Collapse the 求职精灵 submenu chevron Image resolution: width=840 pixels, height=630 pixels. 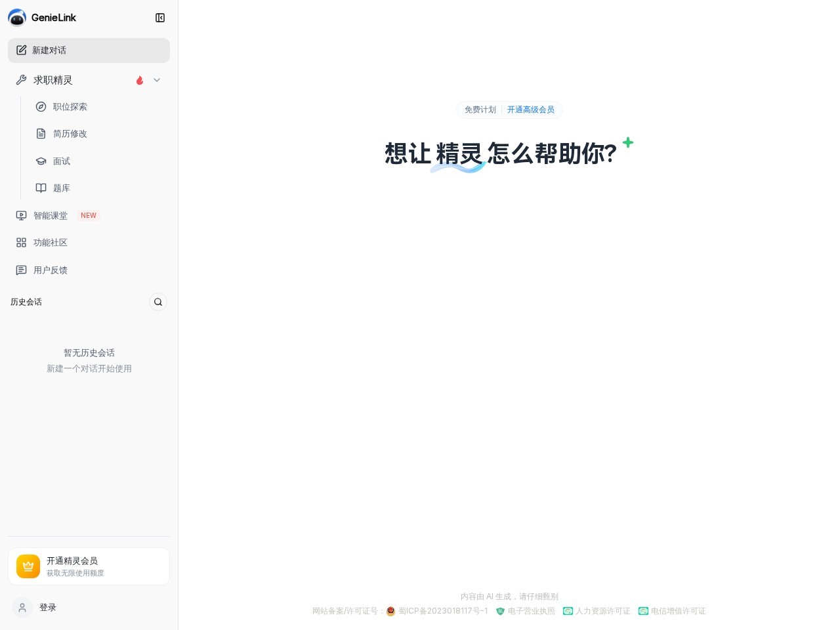click(157, 80)
